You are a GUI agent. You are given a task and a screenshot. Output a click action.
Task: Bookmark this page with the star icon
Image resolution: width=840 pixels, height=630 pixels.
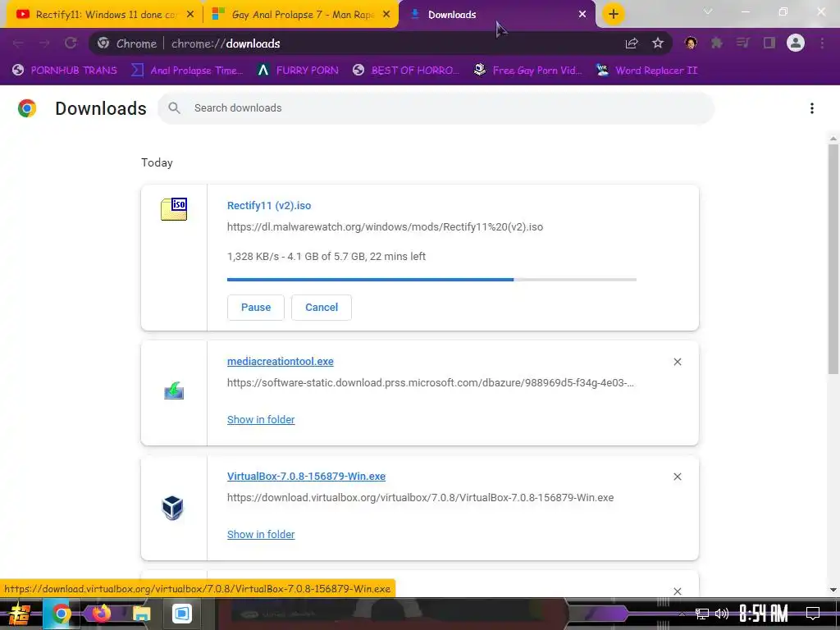(x=658, y=43)
